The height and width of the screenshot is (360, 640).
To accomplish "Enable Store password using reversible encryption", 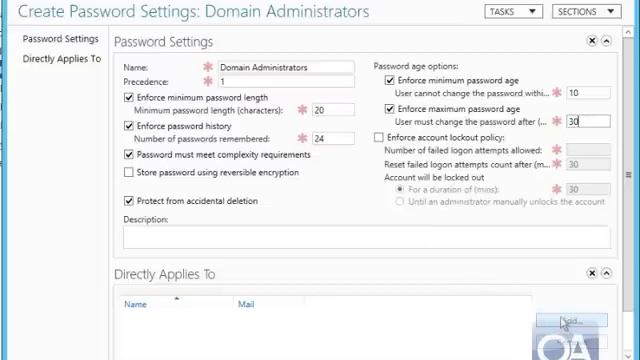I will (x=129, y=172).
